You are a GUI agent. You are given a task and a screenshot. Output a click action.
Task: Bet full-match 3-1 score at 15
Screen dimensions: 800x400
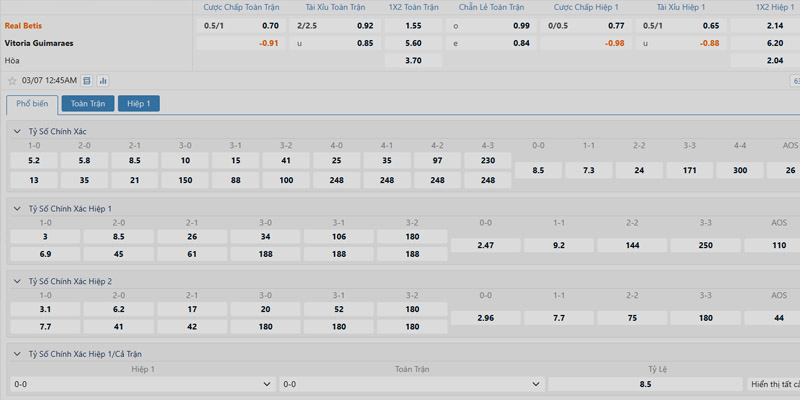point(236,160)
